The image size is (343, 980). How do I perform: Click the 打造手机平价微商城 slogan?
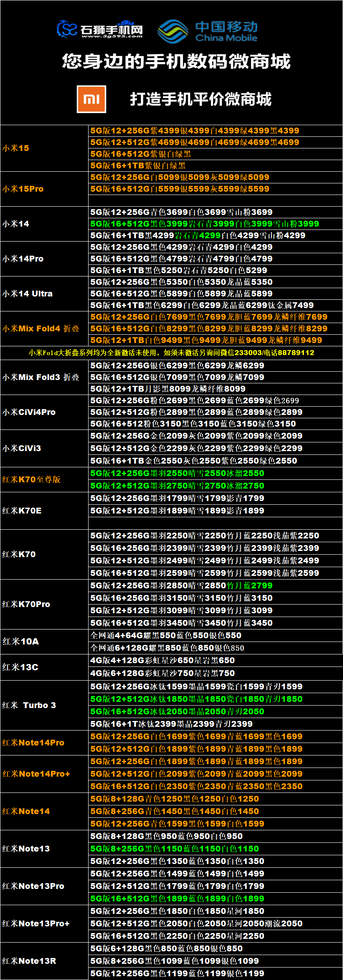[201, 99]
